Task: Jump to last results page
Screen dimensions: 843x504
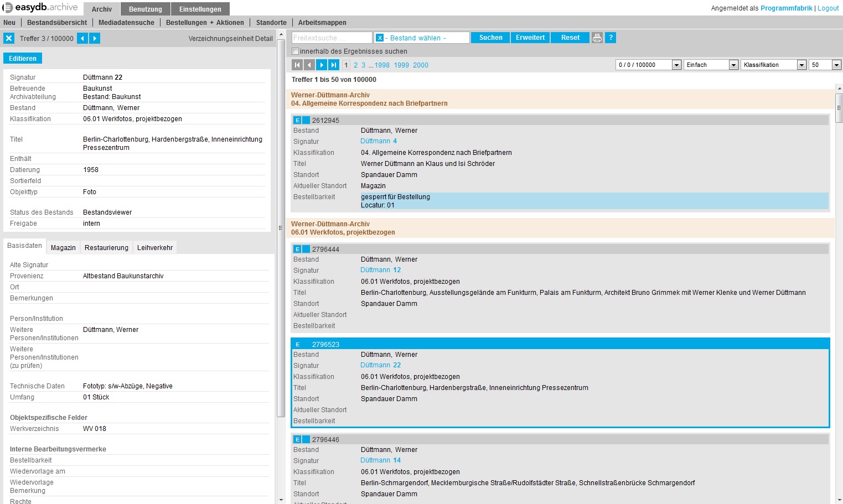Action: pyautogui.click(x=334, y=65)
